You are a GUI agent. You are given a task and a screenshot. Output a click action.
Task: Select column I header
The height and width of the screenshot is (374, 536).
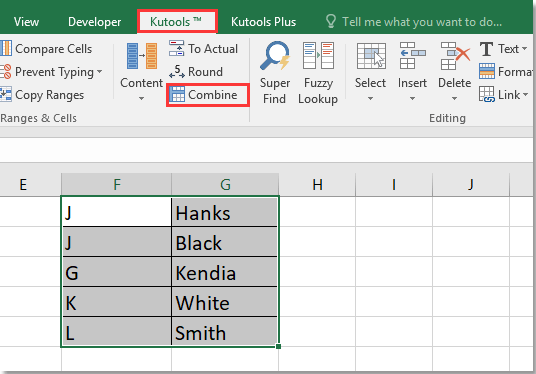(394, 185)
